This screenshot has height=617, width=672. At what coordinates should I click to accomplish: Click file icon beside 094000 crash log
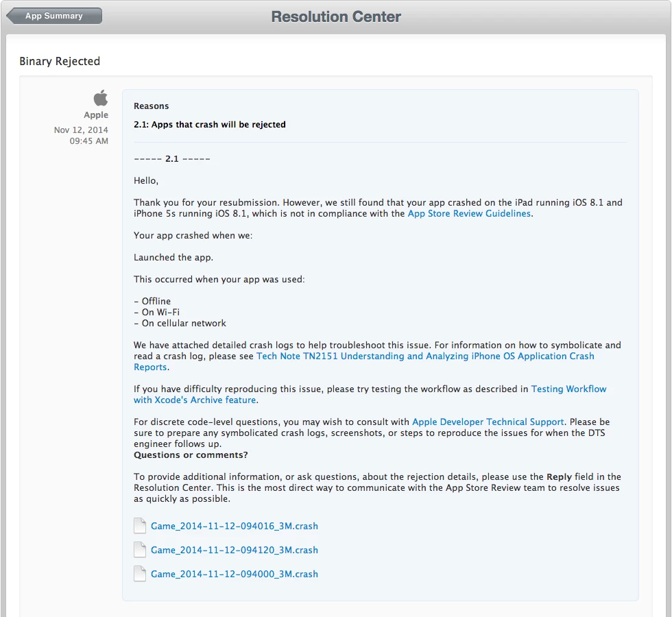140,574
